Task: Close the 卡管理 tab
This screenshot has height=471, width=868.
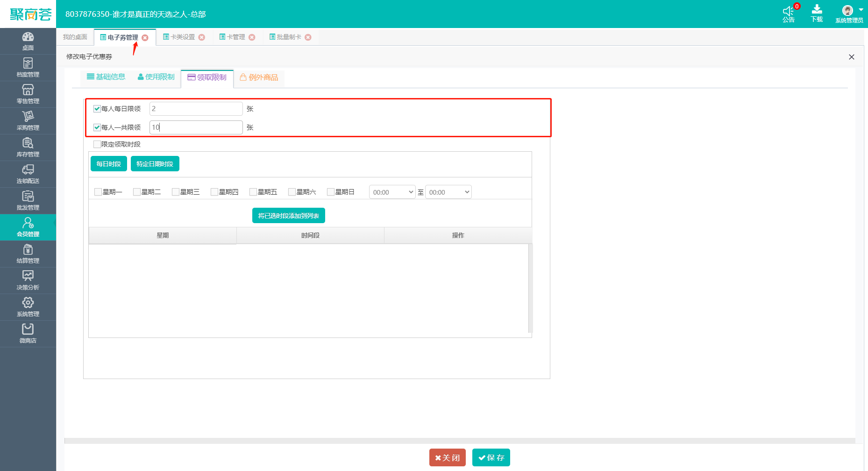Action: (252, 37)
